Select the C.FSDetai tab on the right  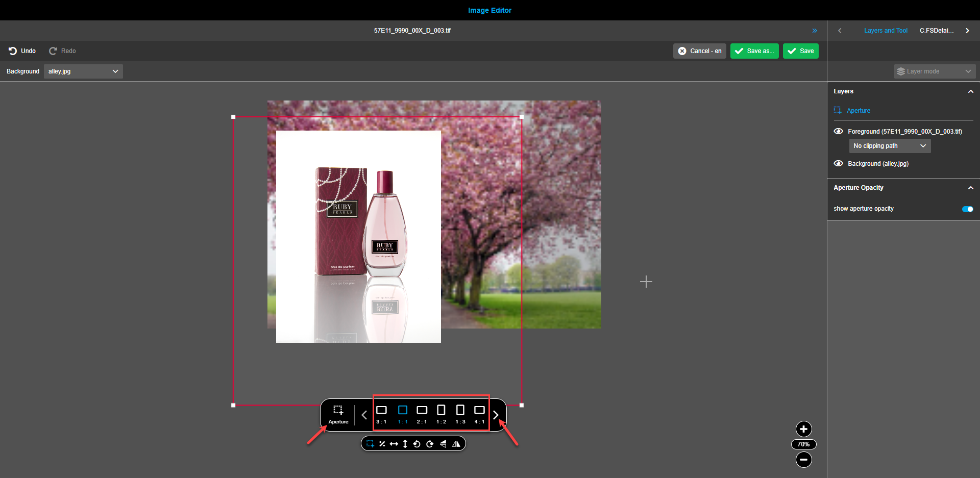(937, 30)
